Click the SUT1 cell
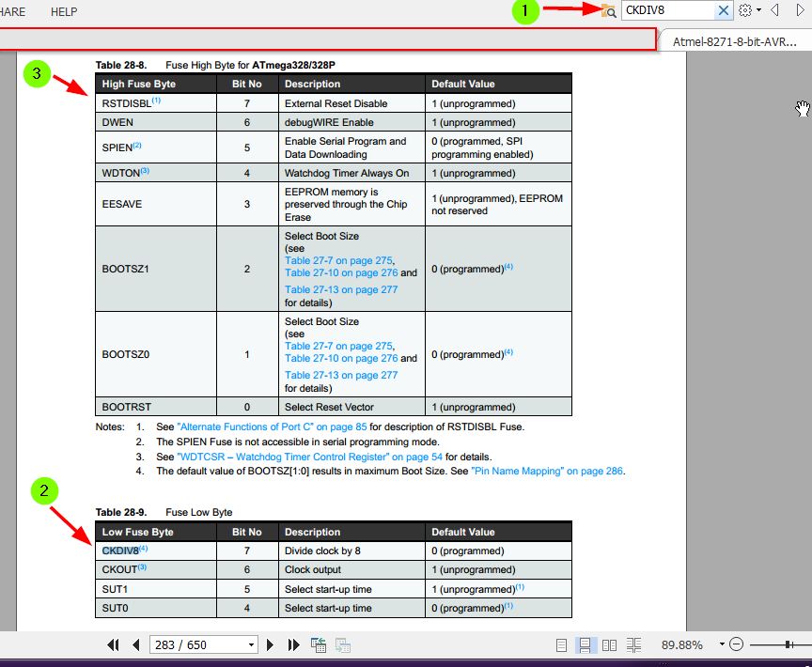This screenshot has height=667, width=812. coord(156,589)
